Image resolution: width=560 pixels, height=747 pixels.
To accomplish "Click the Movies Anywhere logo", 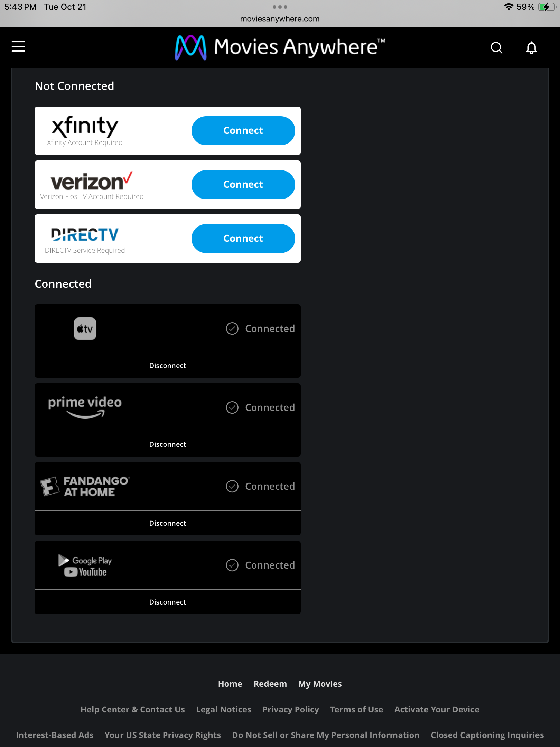I will pos(280,47).
